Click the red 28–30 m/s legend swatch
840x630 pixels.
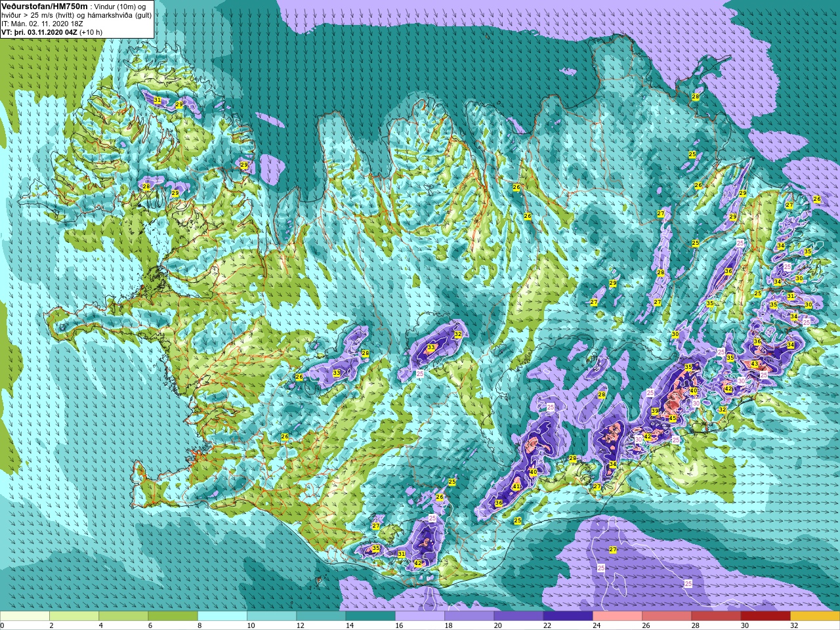click(716, 616)
